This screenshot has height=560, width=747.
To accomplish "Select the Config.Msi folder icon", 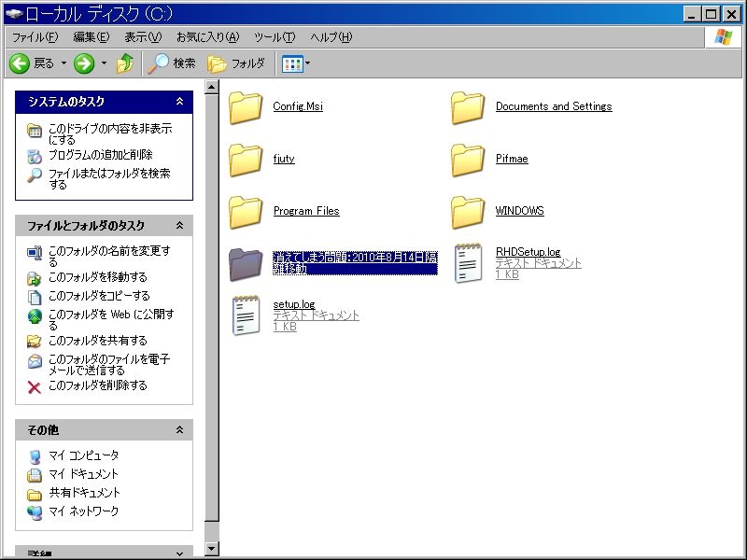I will (246, 107).
